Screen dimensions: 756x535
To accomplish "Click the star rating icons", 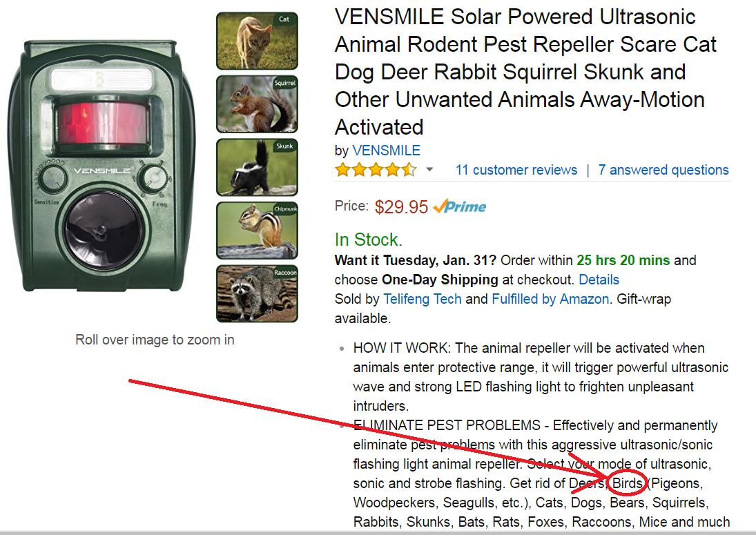I will click(376, 170).
